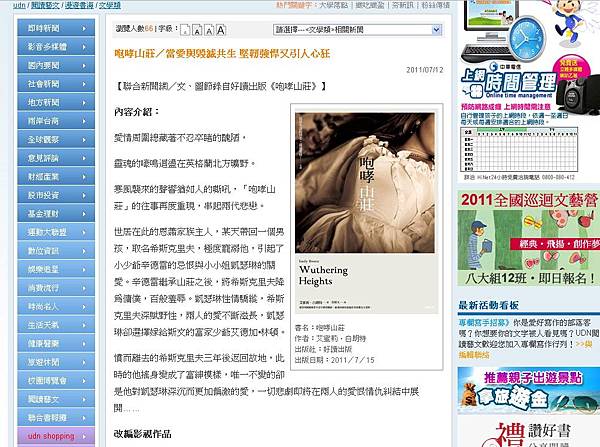Click the 改編影視作品 heading
600x447 pixels.
[143, 434]
